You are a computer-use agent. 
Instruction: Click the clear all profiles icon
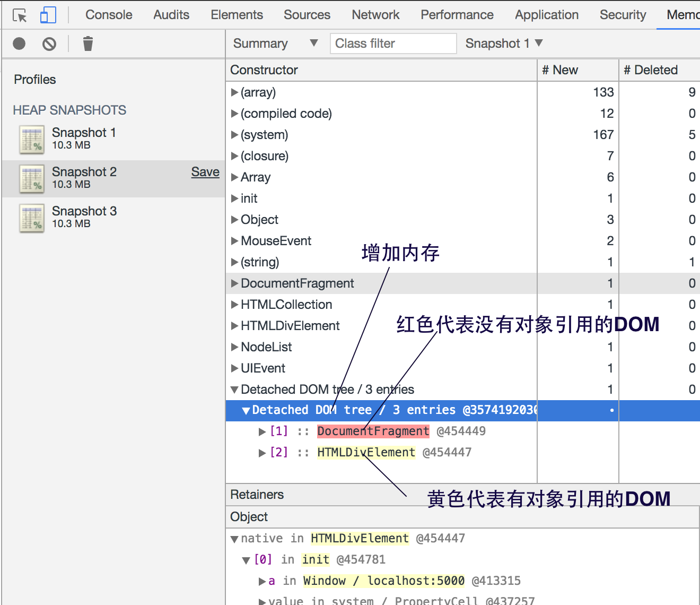coord(49,44)
